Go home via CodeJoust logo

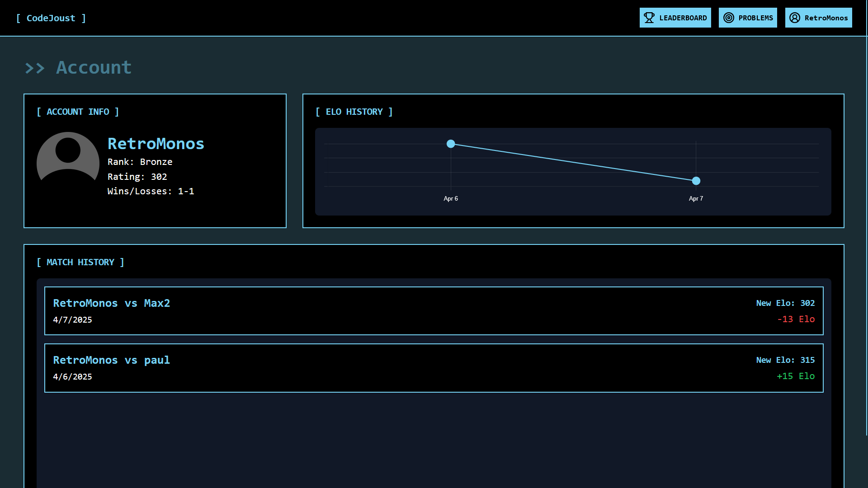click(x=51, y=18)
